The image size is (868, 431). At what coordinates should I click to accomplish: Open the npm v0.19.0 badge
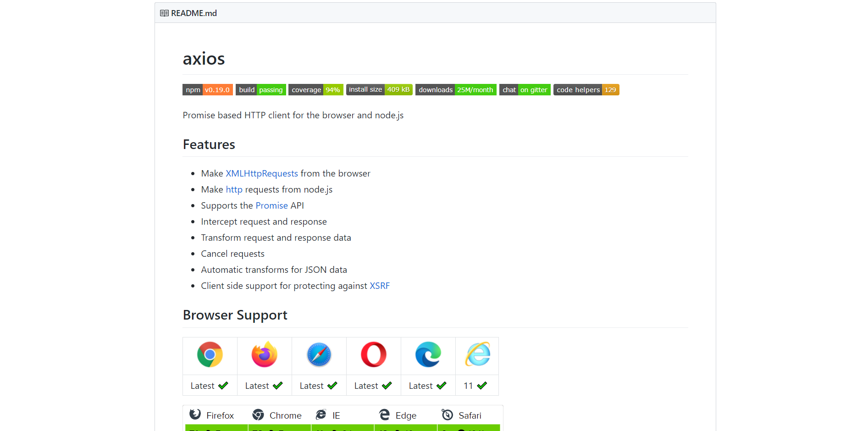[207, 90]
